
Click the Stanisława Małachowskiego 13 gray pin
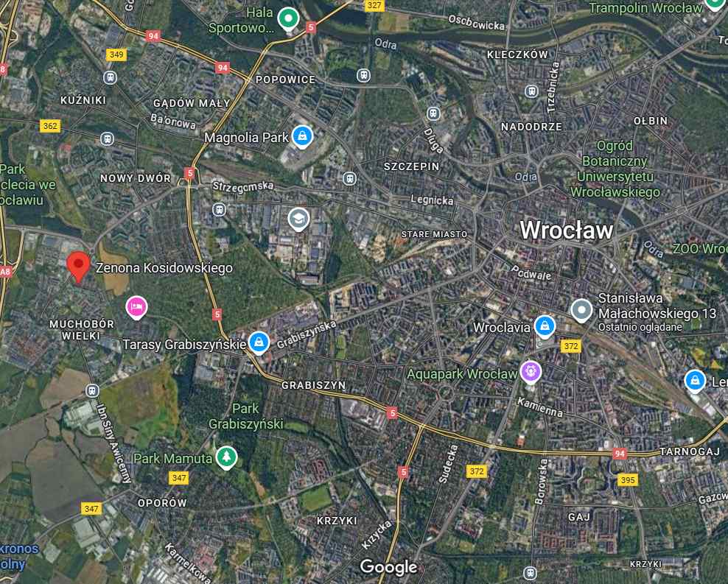pyautogui.click(x=581, y=310)
